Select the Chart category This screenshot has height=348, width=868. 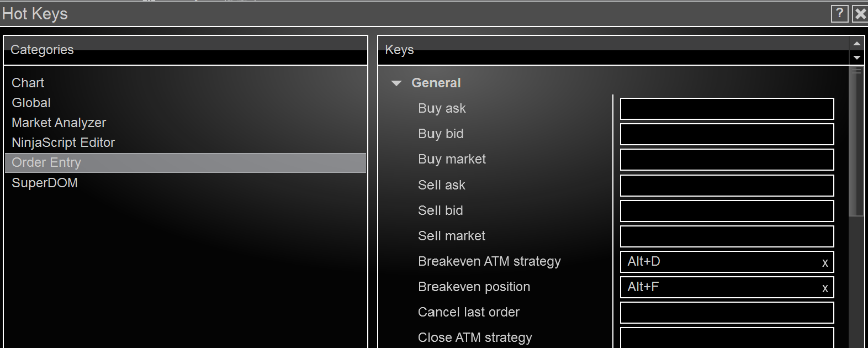pyautogui.click(x=28, y=83)
